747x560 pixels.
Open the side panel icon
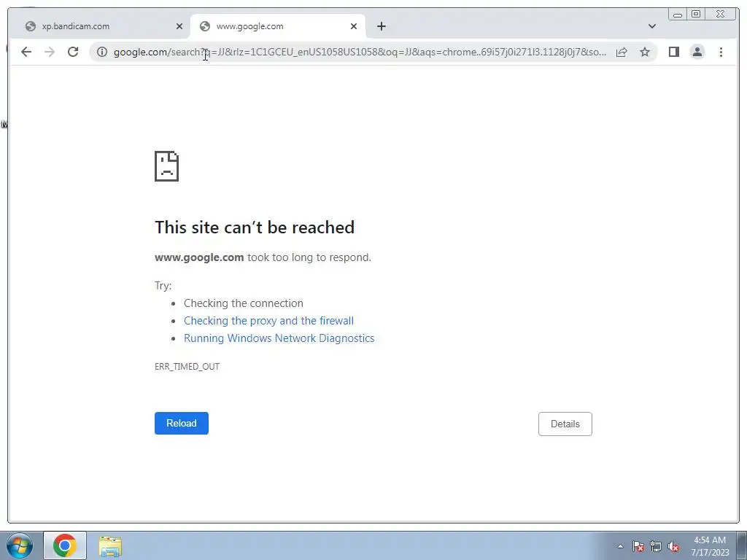pyautogui.click(x=673, y=52)
